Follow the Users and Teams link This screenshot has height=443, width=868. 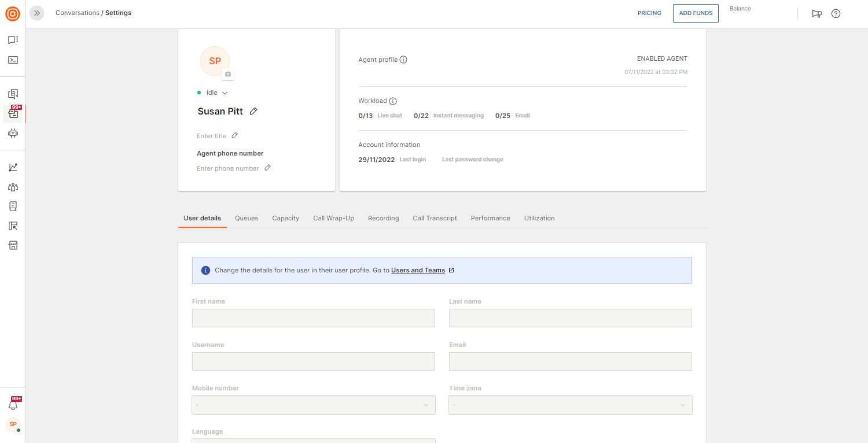click(418, 270)
